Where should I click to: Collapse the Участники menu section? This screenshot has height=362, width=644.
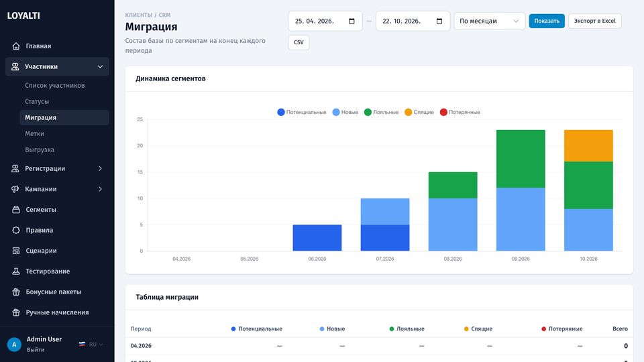pos(100,66)
